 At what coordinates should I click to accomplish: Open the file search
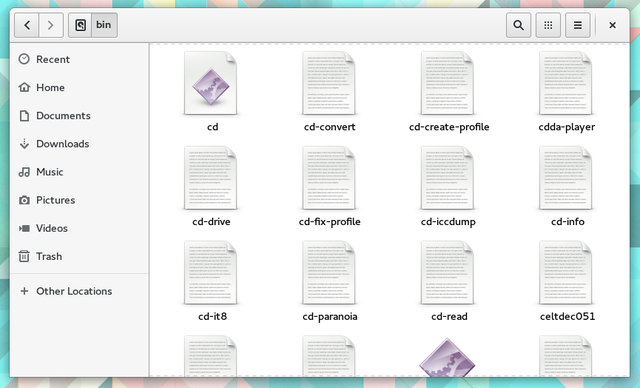pos(518,25)
